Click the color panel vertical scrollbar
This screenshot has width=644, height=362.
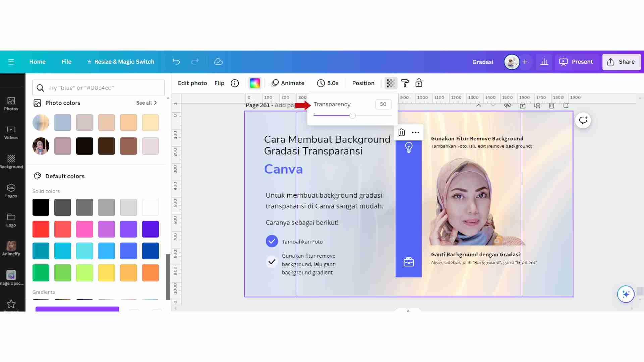168,277
